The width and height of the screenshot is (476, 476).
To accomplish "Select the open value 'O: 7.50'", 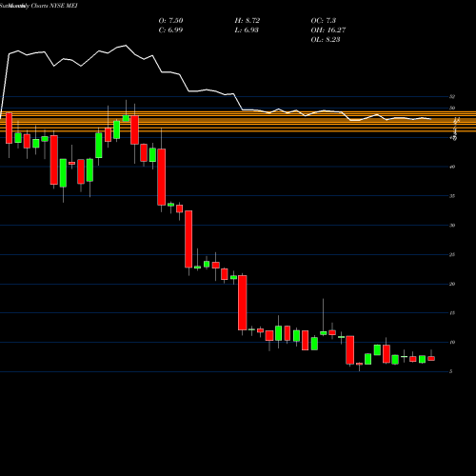I will [170, 21].
